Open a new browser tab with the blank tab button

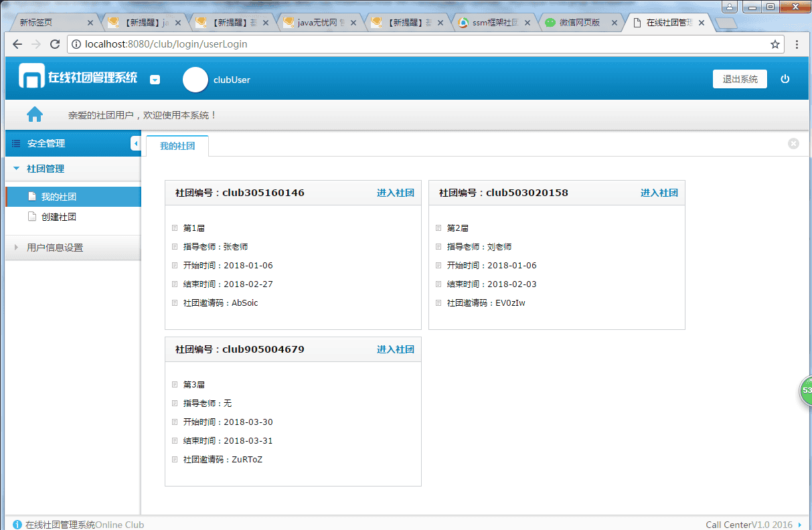pyautogui.click(x=726, y=23)
